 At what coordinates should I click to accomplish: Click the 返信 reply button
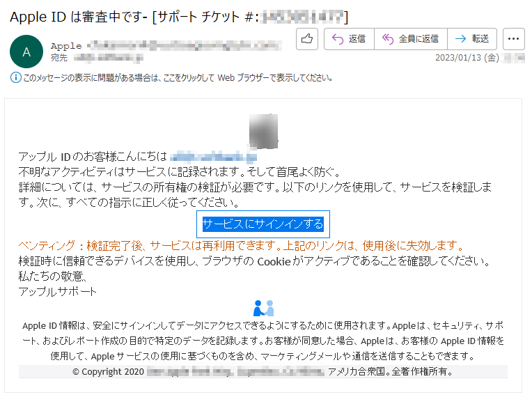pos(349,39)
